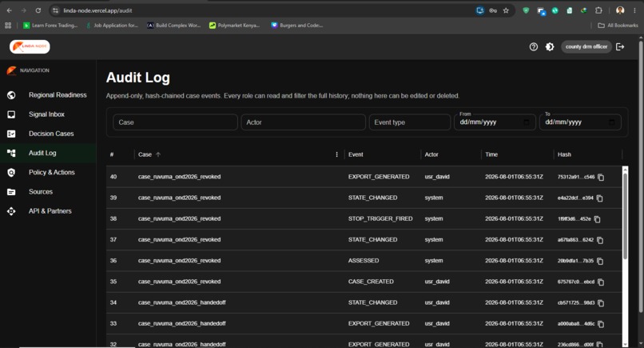The image size is (644, 348).
Task: Bookmark this page with star icon
Action: point(506,10)
